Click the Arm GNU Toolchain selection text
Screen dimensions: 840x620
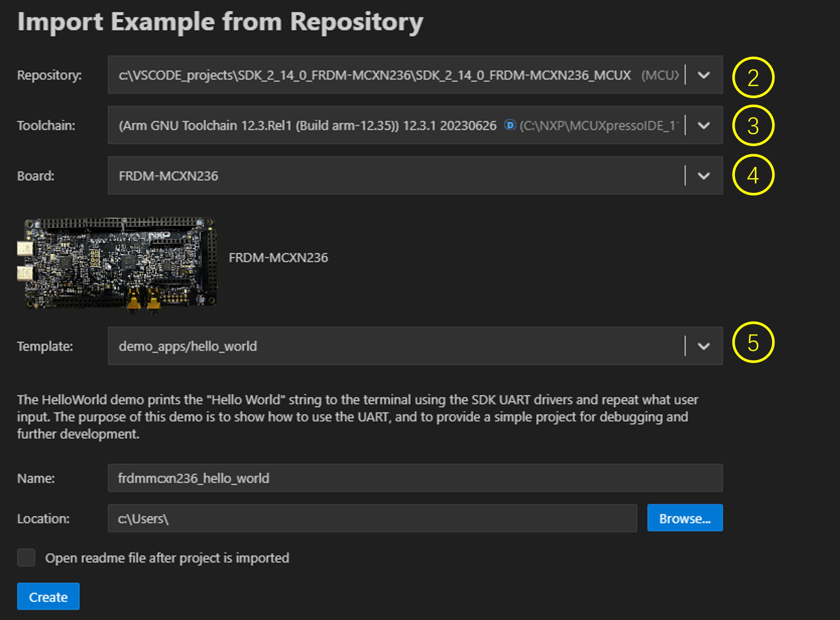[x=307, y=125]
